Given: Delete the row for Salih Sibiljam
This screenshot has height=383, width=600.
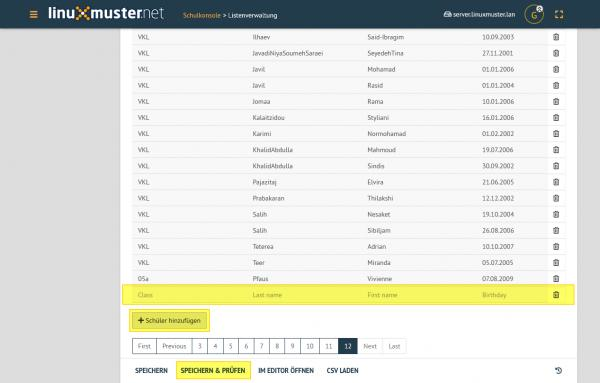Looking at the screenshot, I should [556, 230].
